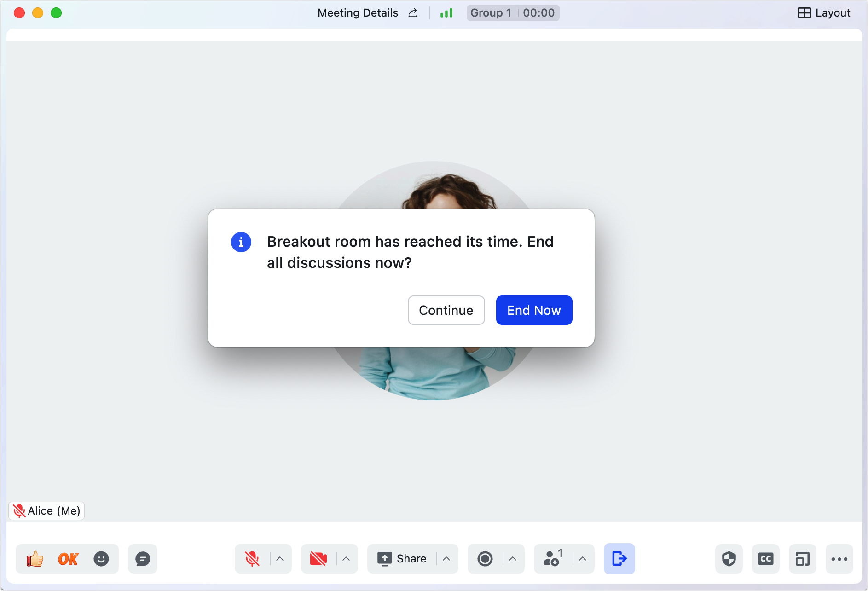Unmute the microphone in the toolbar

(x=252, y=559)
